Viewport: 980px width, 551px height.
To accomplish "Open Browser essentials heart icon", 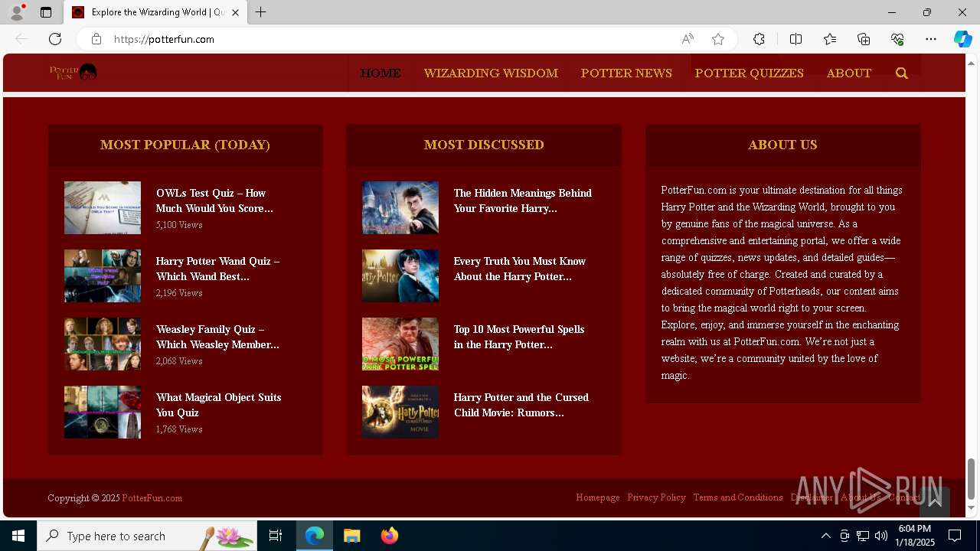I will 897,39.
